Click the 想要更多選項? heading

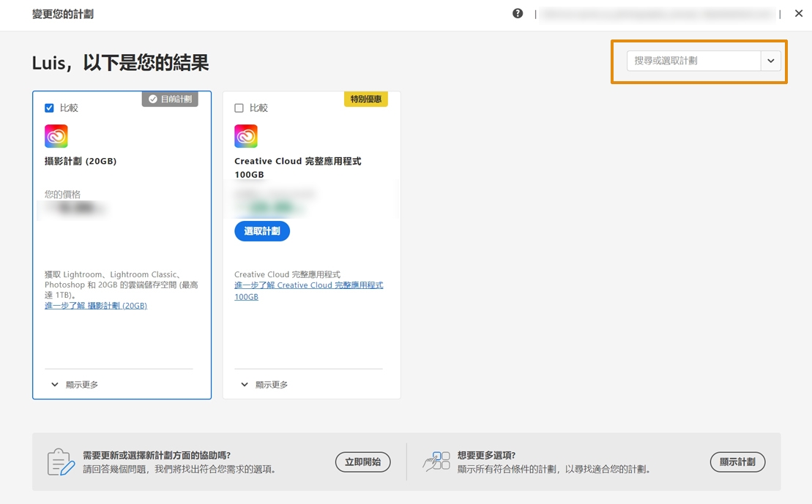click(x=486, y=456)
